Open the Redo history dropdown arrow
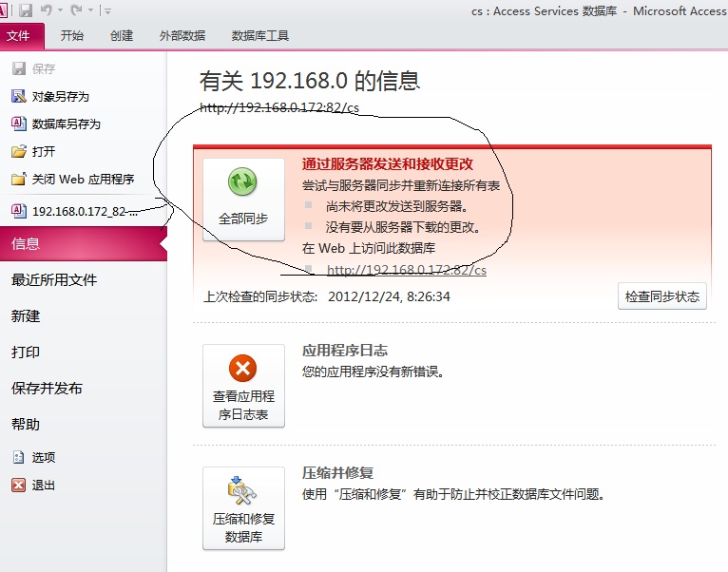This screenshot has width=728, height=572. pos(90,10)
